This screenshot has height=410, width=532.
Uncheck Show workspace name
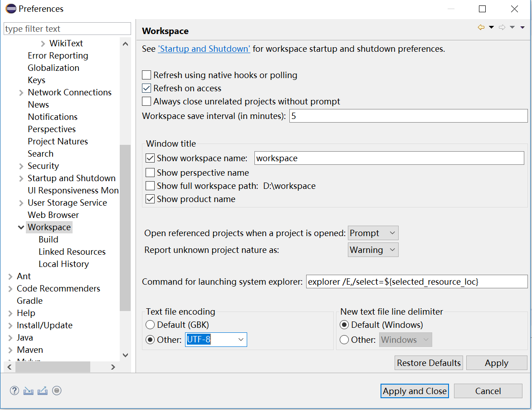[x=150, y=158]
